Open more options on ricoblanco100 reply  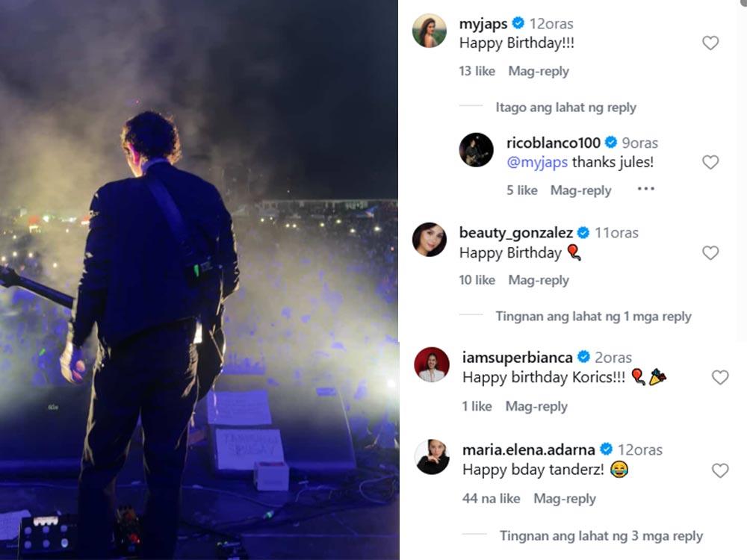point(645,190)
